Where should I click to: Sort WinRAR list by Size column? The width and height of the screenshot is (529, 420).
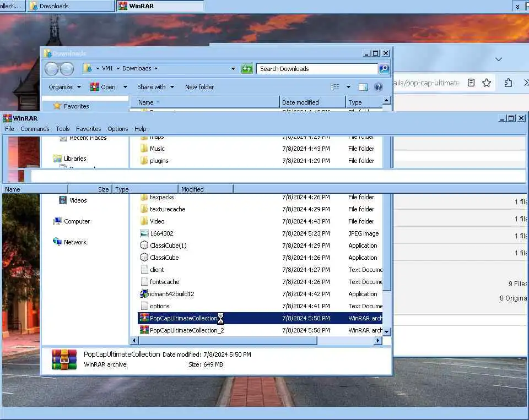point(90,189)
